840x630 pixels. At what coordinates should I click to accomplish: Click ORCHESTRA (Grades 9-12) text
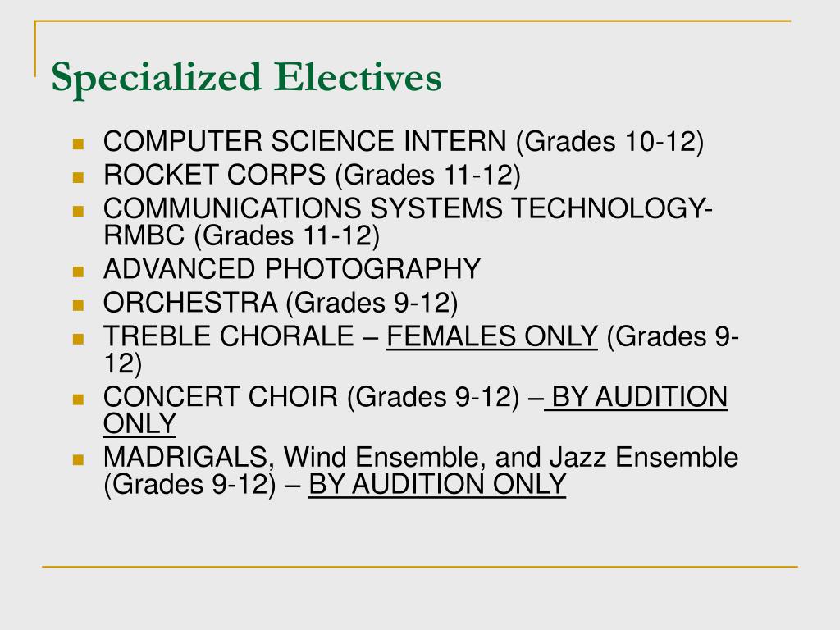[281, 304]
